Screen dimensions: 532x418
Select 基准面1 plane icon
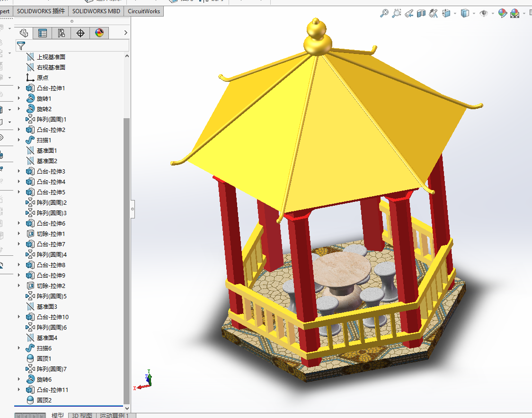(x=30, y=150)
